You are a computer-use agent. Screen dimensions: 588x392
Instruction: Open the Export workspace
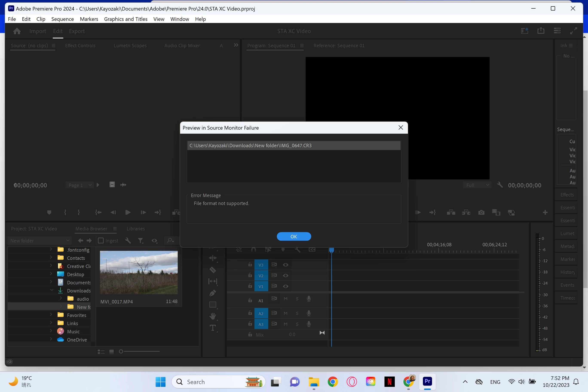[77, 31]
